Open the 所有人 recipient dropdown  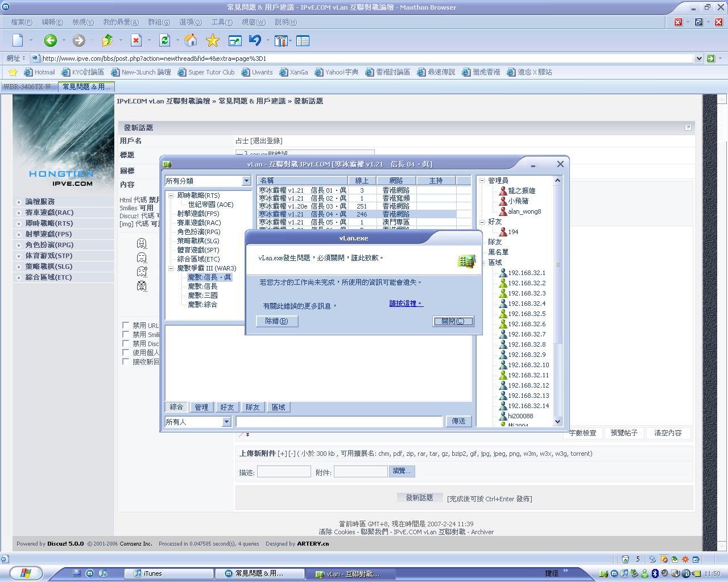226,422
